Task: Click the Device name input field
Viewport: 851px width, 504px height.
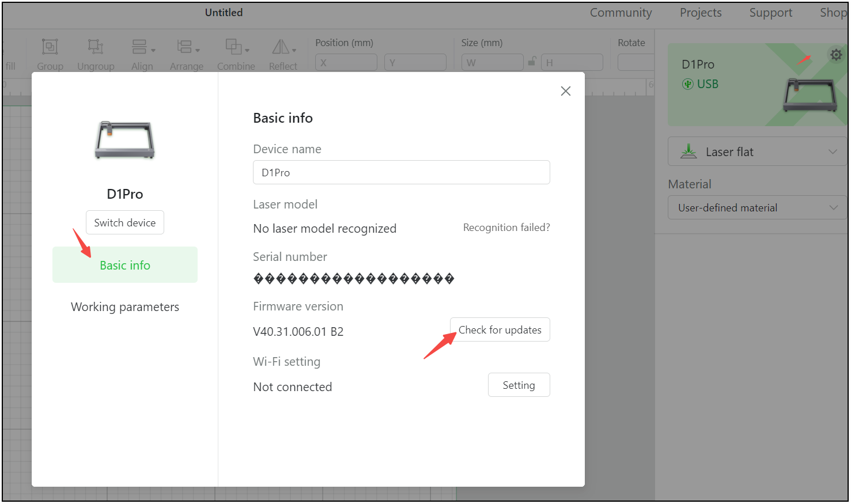Action: coord(401,173)
